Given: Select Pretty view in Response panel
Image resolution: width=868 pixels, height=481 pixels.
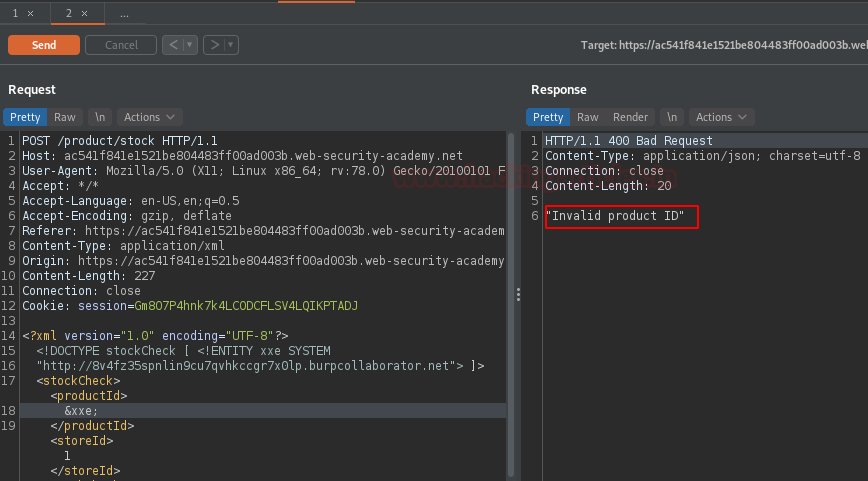Looking at the screenshot, I should click(x=548, y=117).
